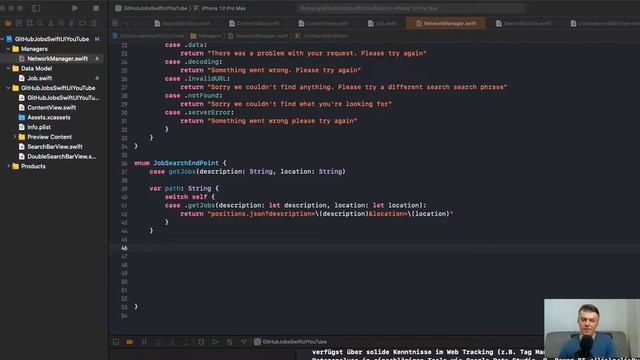Expand the Preview Content folder
The height and width of the screenshot is (360, 640).
click(x=15, y=137)
